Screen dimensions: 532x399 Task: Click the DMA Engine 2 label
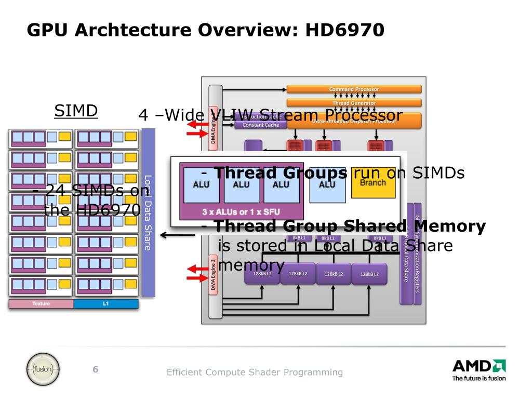point(213,275)
